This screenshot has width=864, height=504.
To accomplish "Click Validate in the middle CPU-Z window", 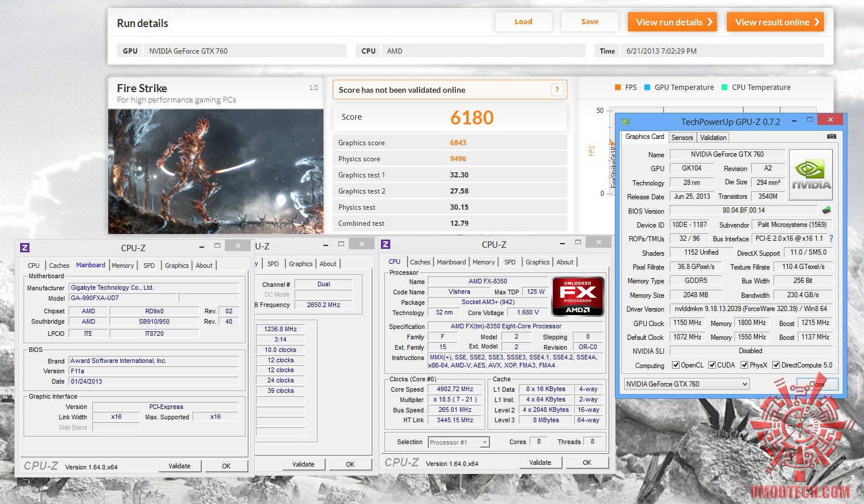I will point(304,464).
